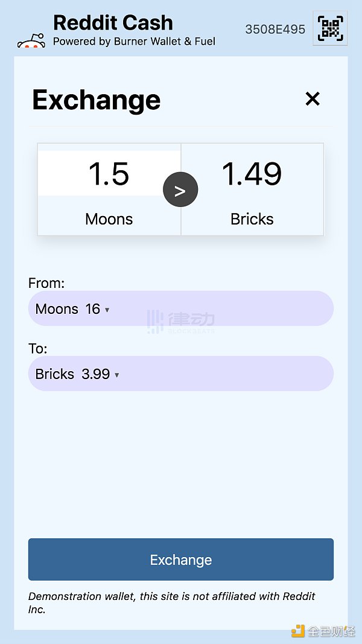Click the Reddit Cash title
This screenshot has width=362, height=644.
click(113, 23)
